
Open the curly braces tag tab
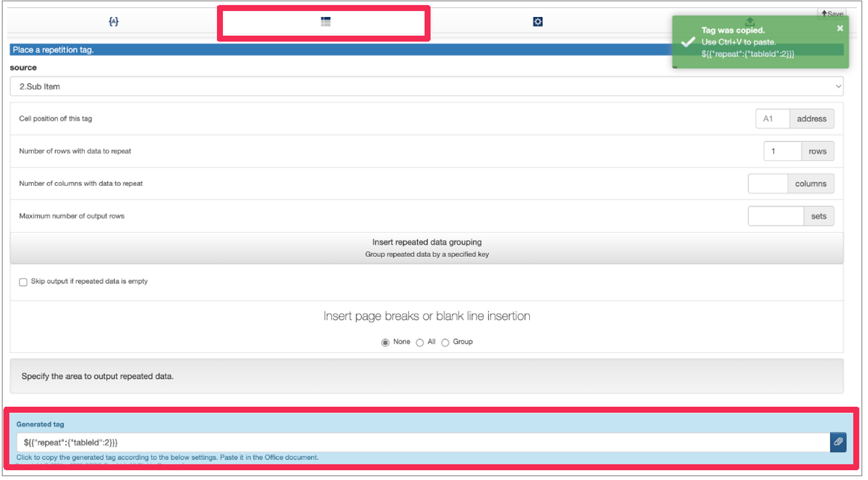[x=113, y=22]
